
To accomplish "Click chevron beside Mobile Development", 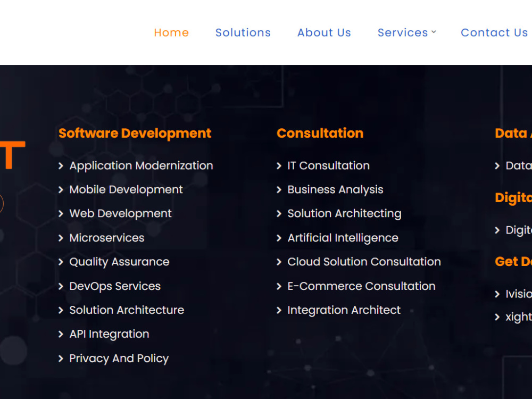I will (61, 190).
